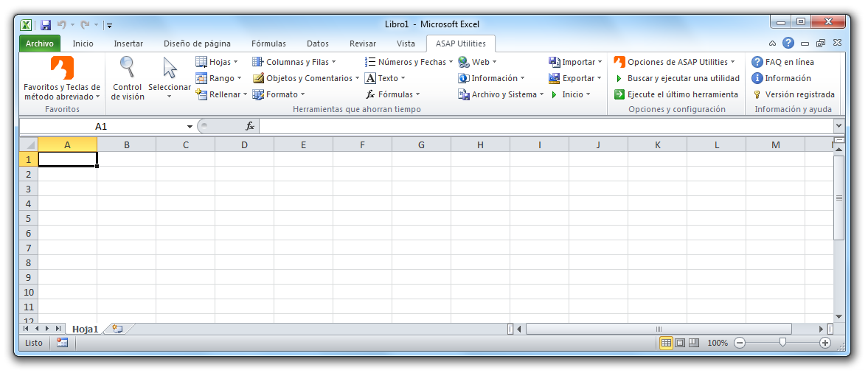Image resolution: width=868 pixels, height=373 pixels.
Task: Expand the formula bar
Action: (x=839, y=126)
